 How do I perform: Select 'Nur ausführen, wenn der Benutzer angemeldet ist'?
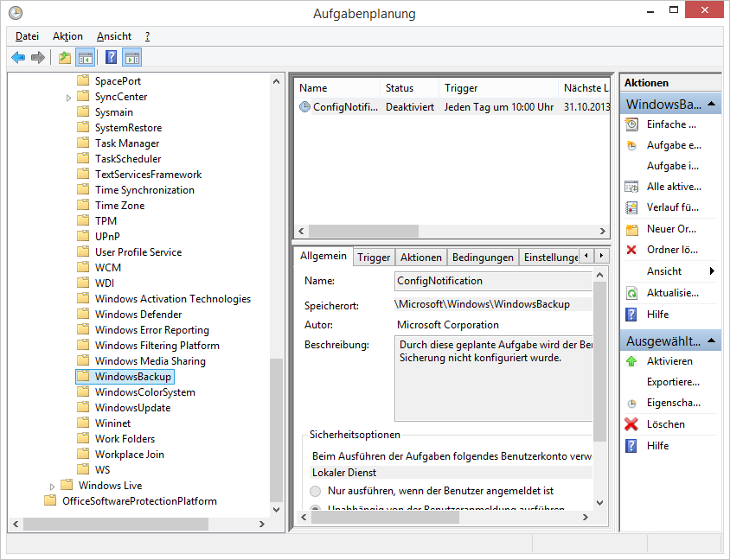coord(315,491)
